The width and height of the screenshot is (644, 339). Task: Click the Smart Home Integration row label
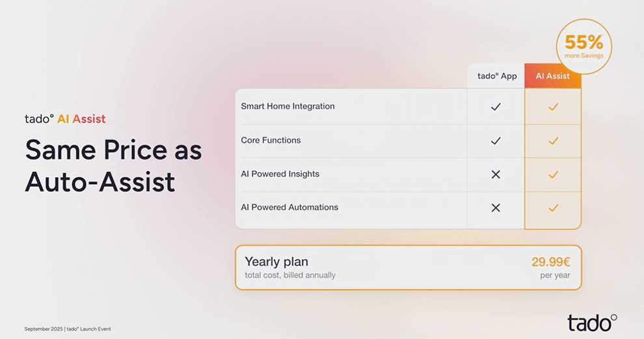[288, 107]
